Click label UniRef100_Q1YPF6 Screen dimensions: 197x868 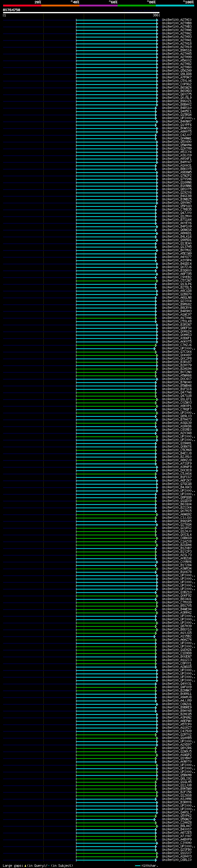click(x=177, y=125)
